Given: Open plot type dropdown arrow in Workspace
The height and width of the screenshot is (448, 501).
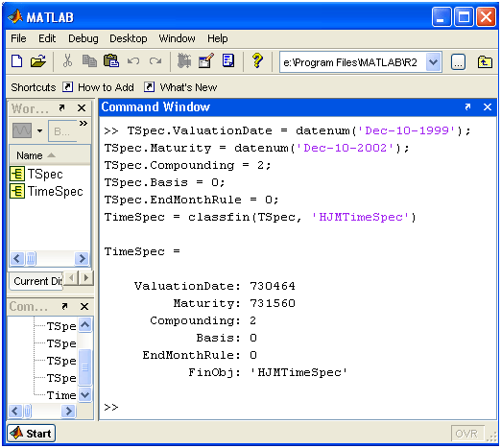Looking at the screenshot, I should click(x=39, y=130).
